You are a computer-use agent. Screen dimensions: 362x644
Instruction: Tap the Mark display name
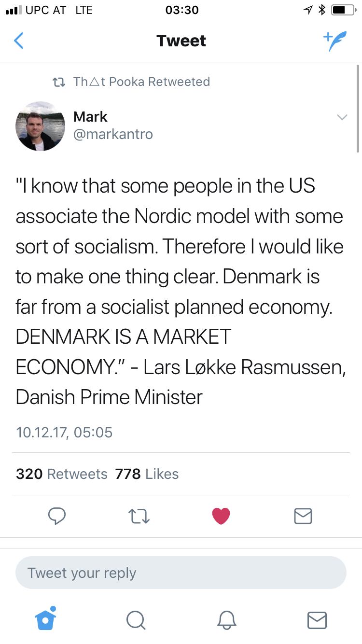tap(90, 117)
